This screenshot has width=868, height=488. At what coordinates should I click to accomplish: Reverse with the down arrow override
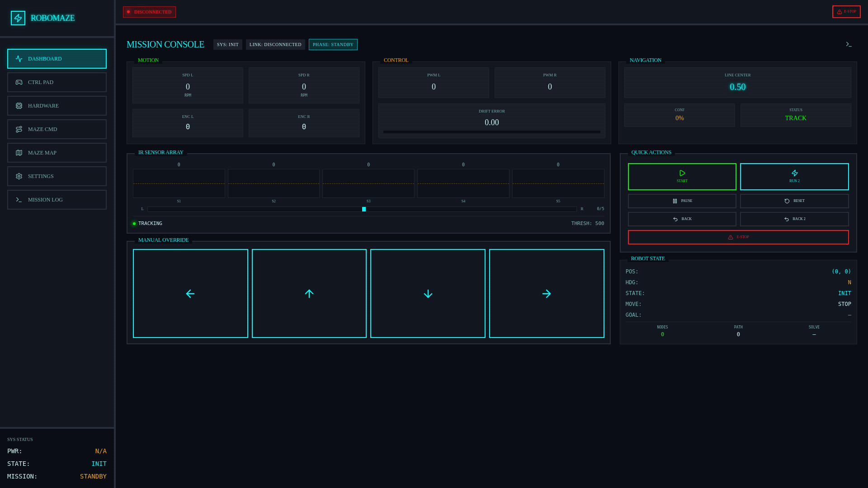click(428, 294)
